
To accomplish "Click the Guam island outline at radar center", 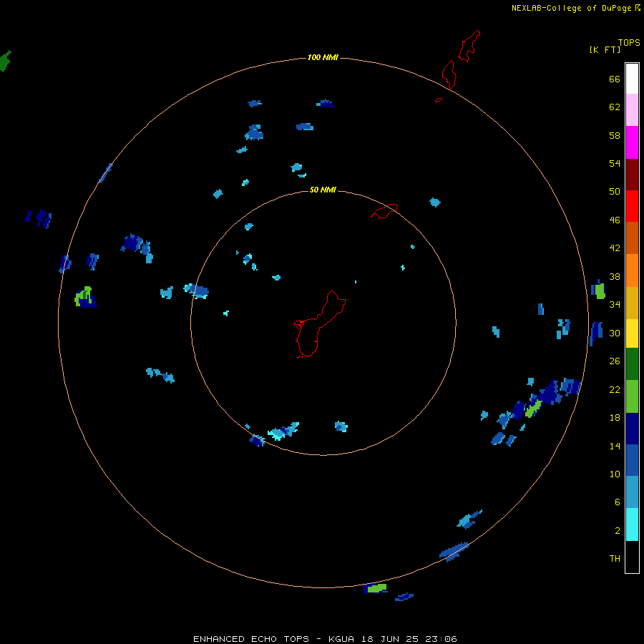I will 320,324.
